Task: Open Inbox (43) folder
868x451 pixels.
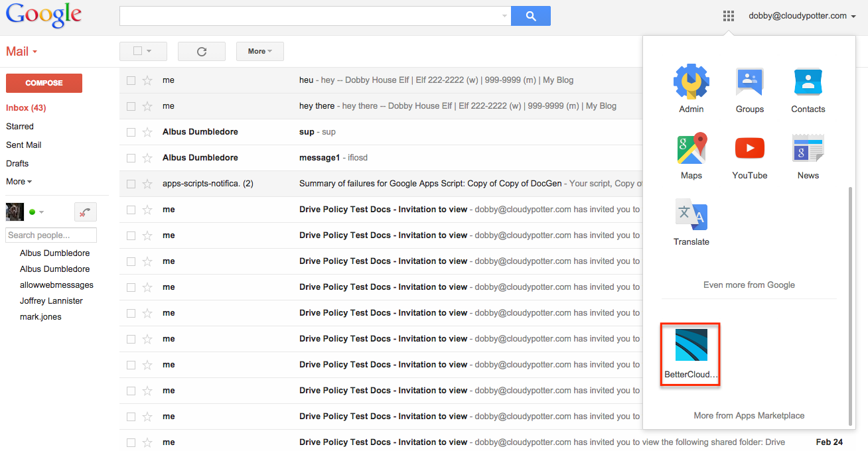Action: (26, 107)
